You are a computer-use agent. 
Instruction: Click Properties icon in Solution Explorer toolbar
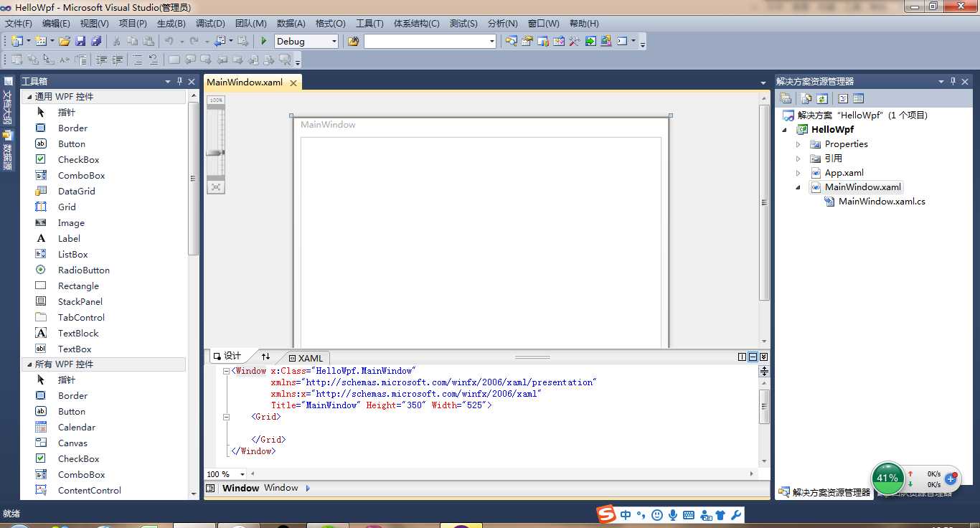[x=786, y=98]
